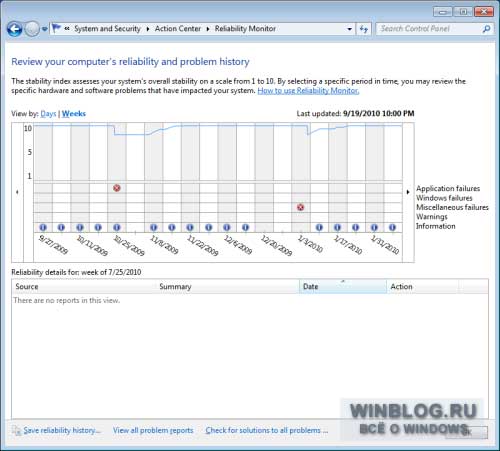Click Information icon between 1/3/2010 and 1/17/2010 weeks

tap(319, 227)
